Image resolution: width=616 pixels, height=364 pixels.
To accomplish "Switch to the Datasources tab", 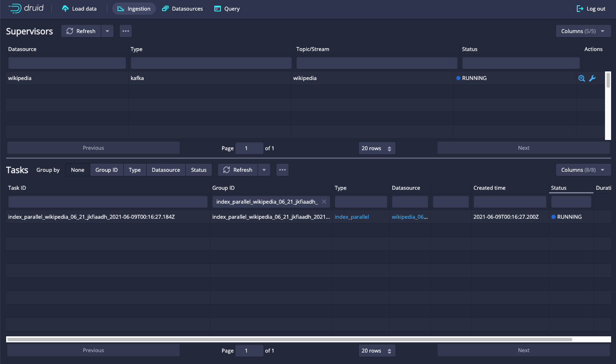I will pyautogui.click(x=182, y=9).
